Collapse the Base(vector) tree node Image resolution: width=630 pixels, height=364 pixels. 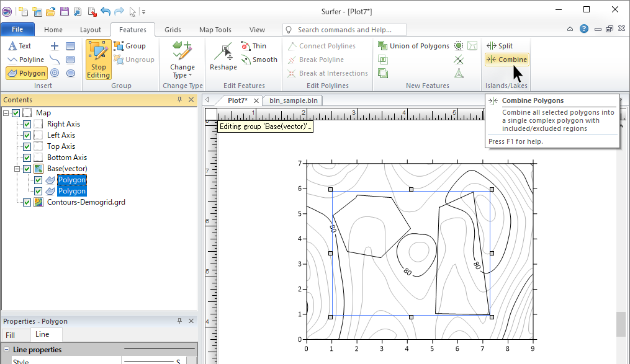pyautogui.click(x=17, y=169)
